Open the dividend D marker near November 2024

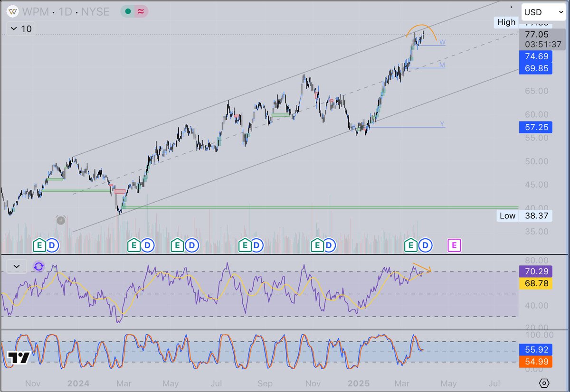pos(329,245)
